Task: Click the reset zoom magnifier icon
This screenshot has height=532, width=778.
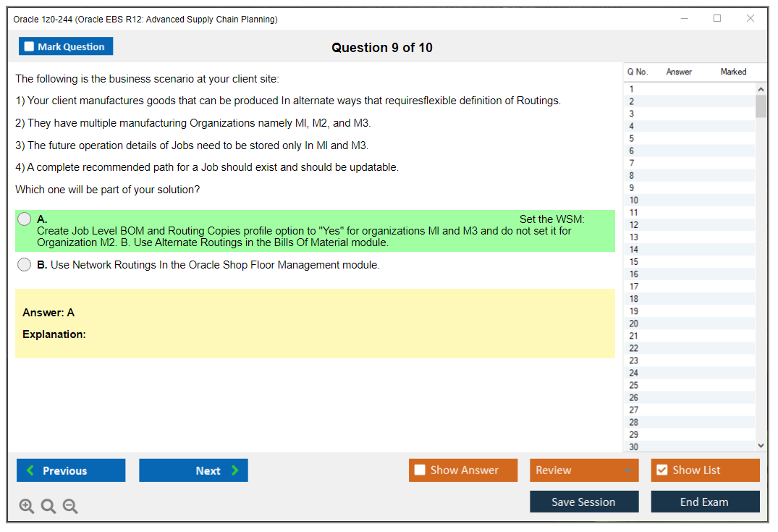Action: click(x=48, y=507)
